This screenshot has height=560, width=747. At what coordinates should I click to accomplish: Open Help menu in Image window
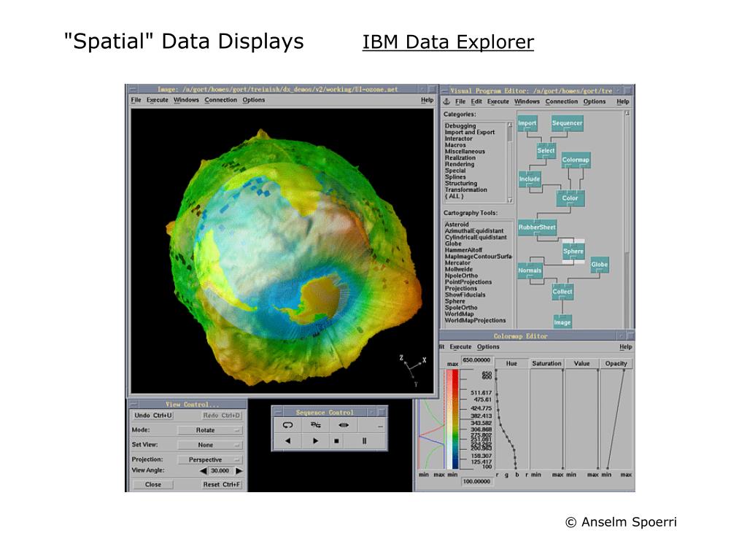(427, 100)
